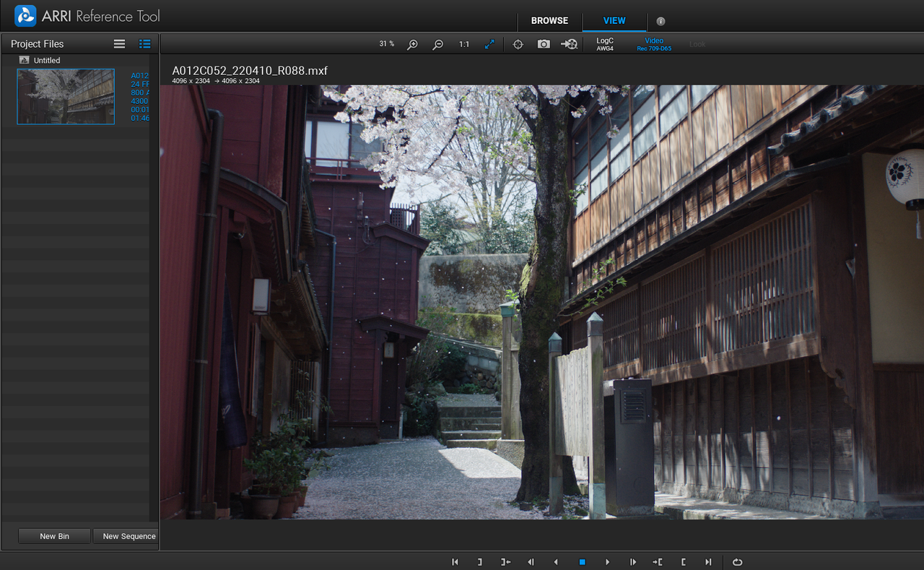Play the clip in reverse

pyautogui.click(x=556, y=562)
